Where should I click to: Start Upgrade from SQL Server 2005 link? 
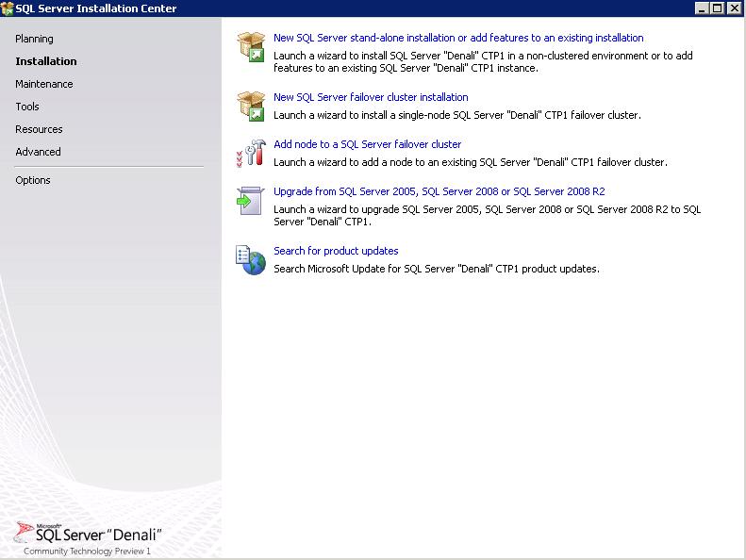pyautogui.click(x=439, y=191)
